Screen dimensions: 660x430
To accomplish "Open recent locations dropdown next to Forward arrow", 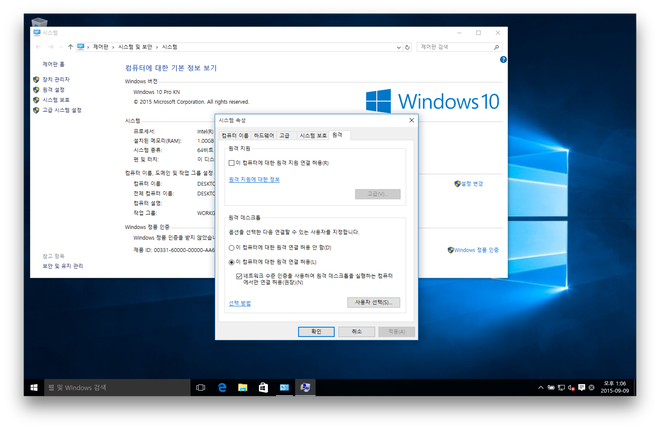I will 61,47.
